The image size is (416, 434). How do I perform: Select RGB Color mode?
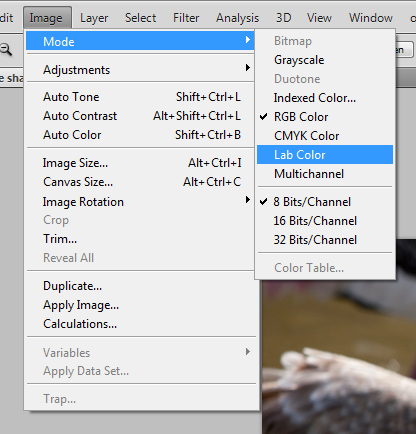tap(325, 117)
